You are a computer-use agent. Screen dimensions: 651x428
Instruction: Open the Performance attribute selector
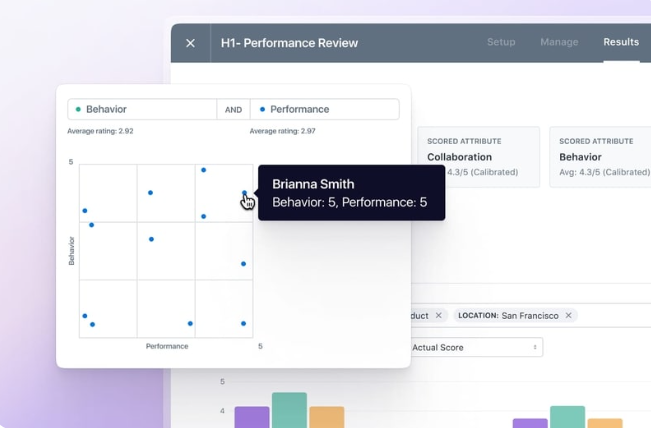[x=325, y=109]
